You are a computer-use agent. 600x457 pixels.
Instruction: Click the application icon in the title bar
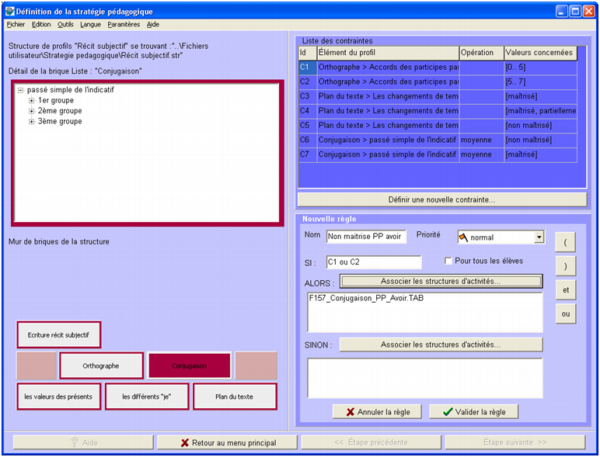point(9,9)
